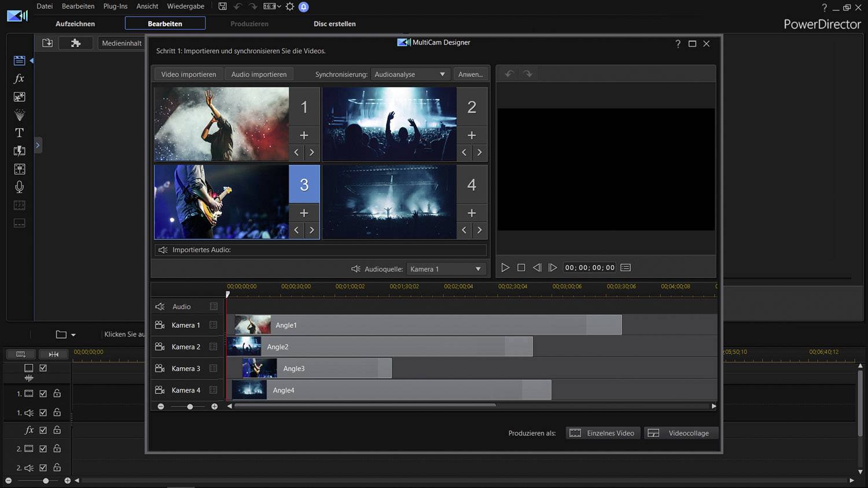The image size is (868, 488).
Task: Click the Videocollage produce button
Action: click(x=681, y=432)
